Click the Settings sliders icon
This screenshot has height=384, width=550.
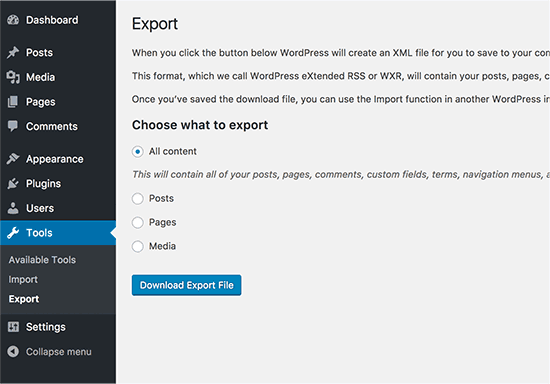(x=13, y=327)
